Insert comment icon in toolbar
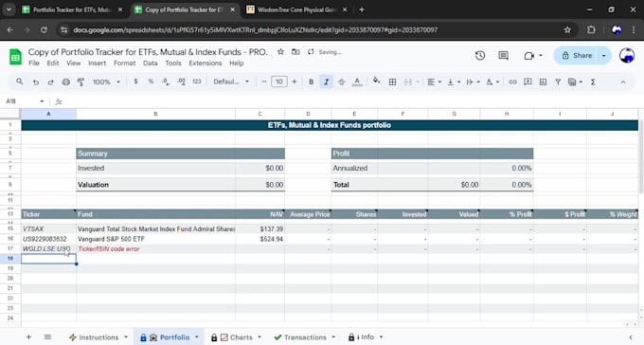Image resolution: width=644 pixels, height=345 pixels. (x=528, y=82)
